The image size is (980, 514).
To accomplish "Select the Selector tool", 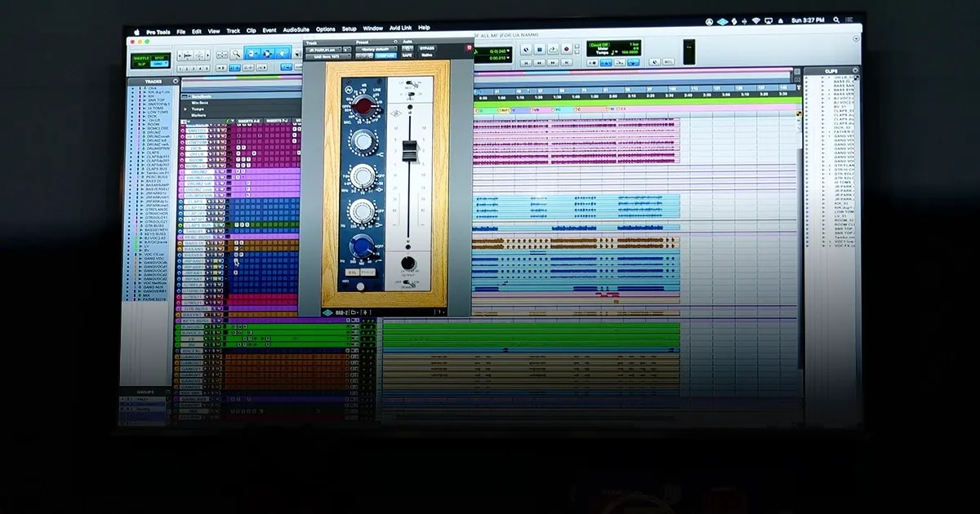I will point(266,54).
